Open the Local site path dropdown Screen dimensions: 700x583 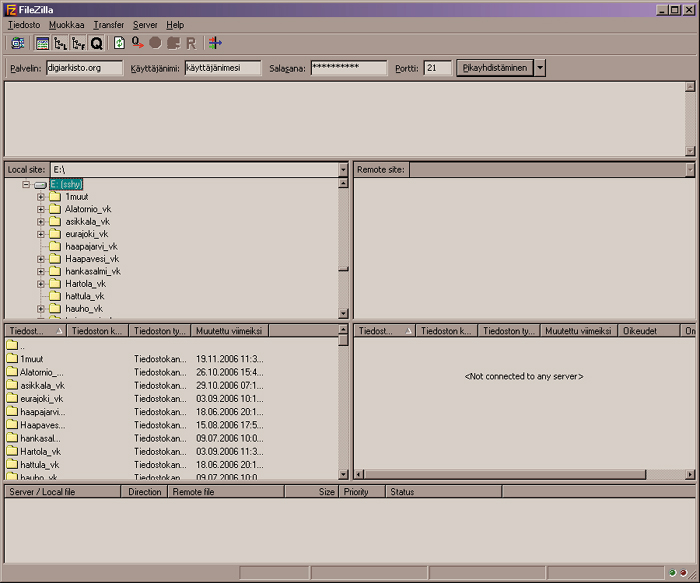tap(343, 170)
